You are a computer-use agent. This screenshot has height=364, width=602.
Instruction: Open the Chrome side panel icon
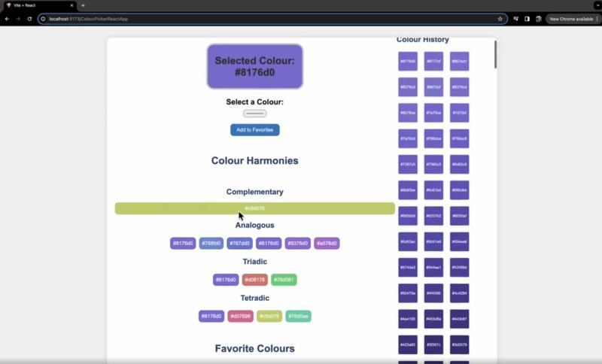[528, 19]
